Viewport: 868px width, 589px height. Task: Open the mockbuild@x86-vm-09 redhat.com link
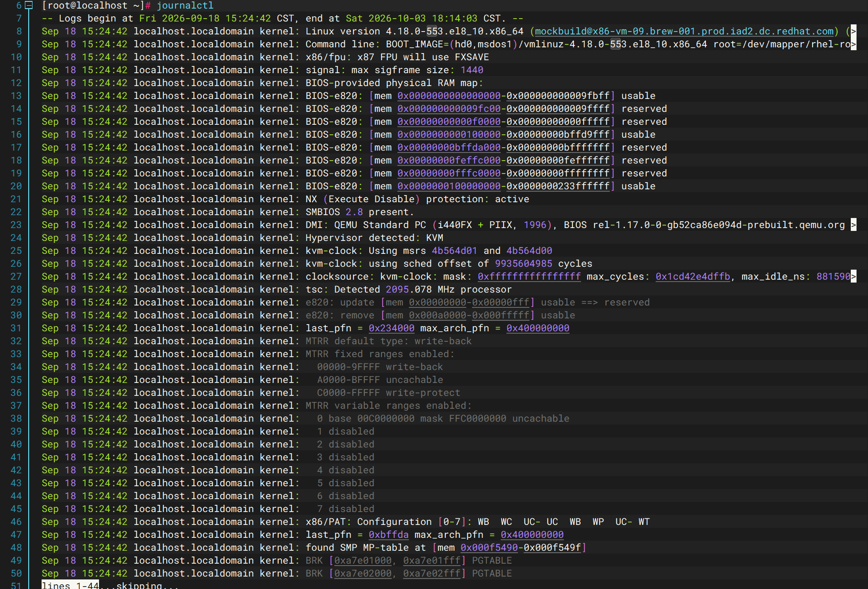pyautogui.click(x=684, y=31)
